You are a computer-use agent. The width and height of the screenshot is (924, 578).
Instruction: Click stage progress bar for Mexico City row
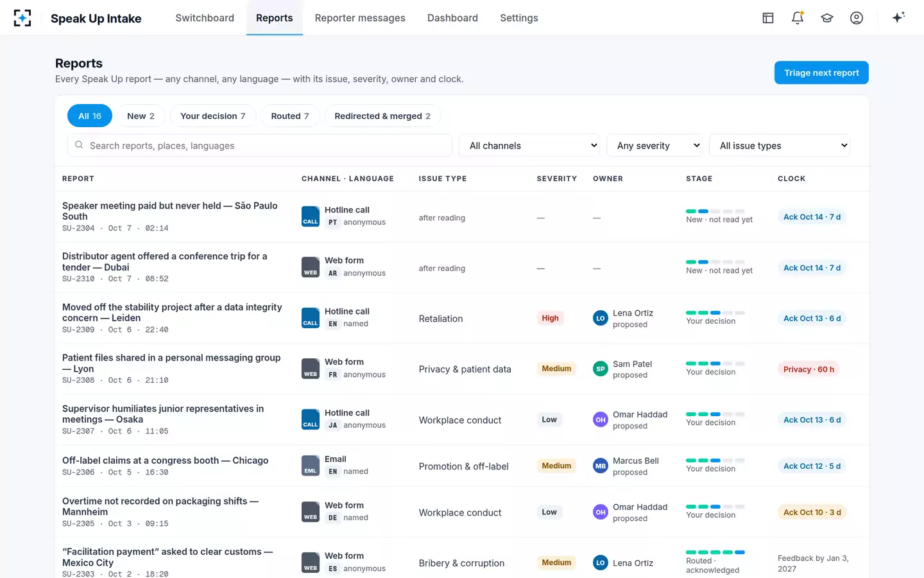(x=715, y=552)
